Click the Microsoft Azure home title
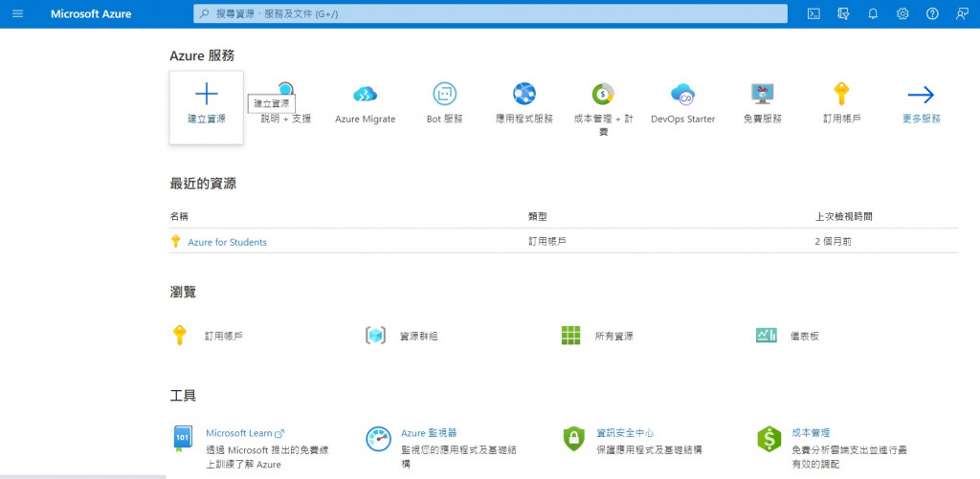Viewport: 980px width, 479px height. click(x=91, y=13)
